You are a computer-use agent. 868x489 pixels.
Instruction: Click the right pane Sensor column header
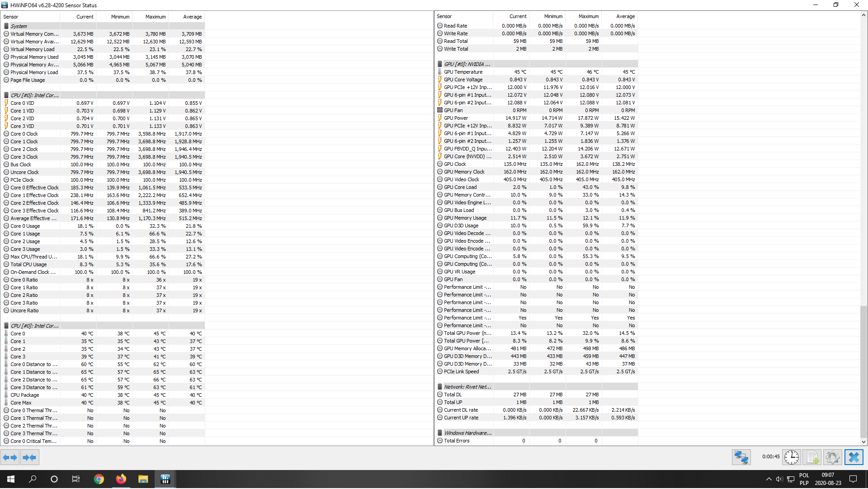[x=464, y=16]
